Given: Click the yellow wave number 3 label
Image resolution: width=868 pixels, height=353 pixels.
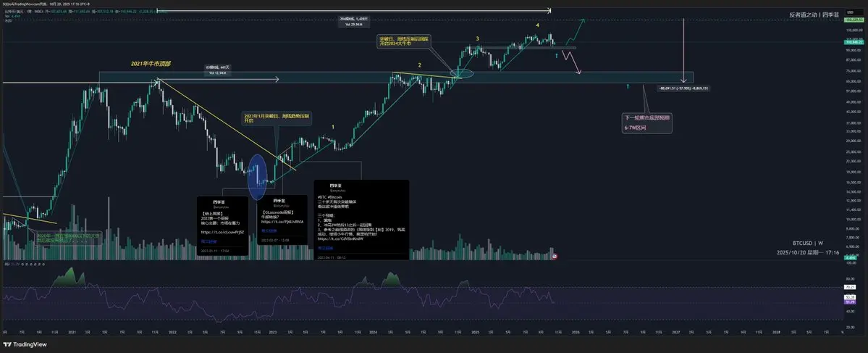Looking at the screenshot, I should pyautogui.click(x=477, y=38).
